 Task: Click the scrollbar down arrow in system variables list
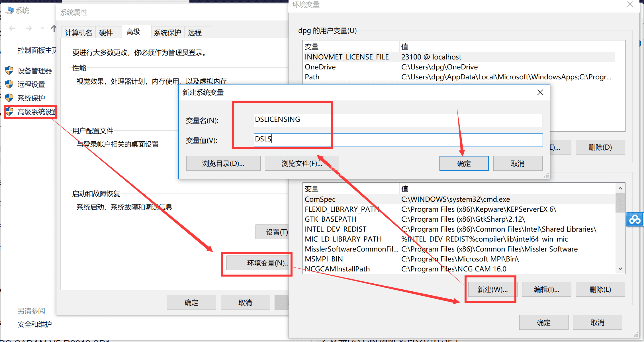tap(620, 268)
